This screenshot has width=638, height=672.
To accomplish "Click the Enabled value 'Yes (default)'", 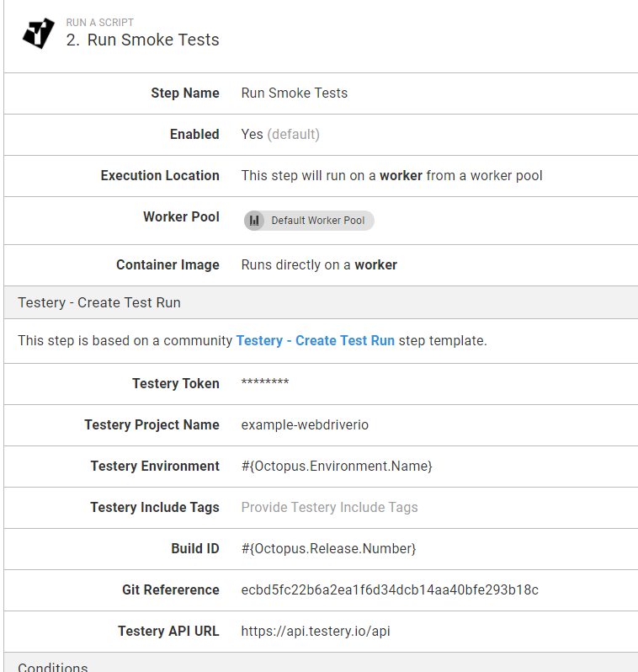I will point(280,134).
